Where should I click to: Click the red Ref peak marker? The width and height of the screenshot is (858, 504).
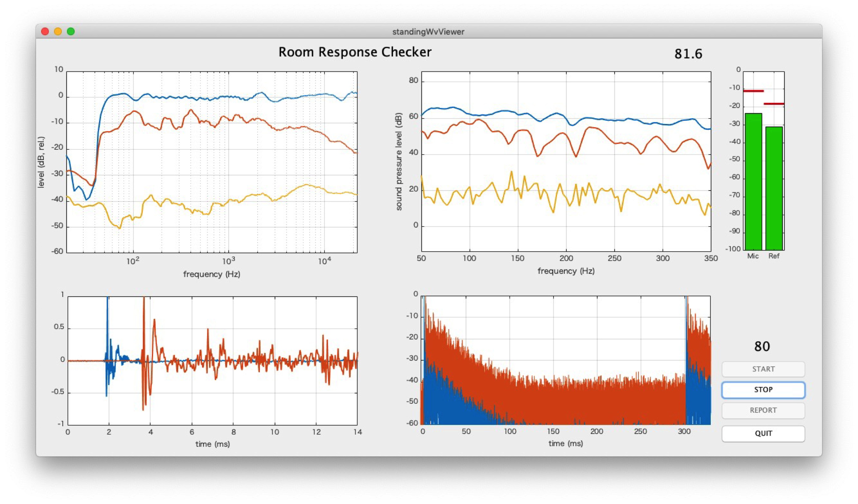pos(774,103)
